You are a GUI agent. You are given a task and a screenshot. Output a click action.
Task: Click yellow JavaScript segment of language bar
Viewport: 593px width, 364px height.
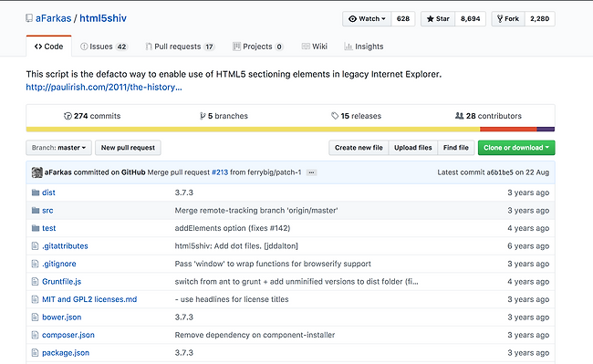[253, 130]
